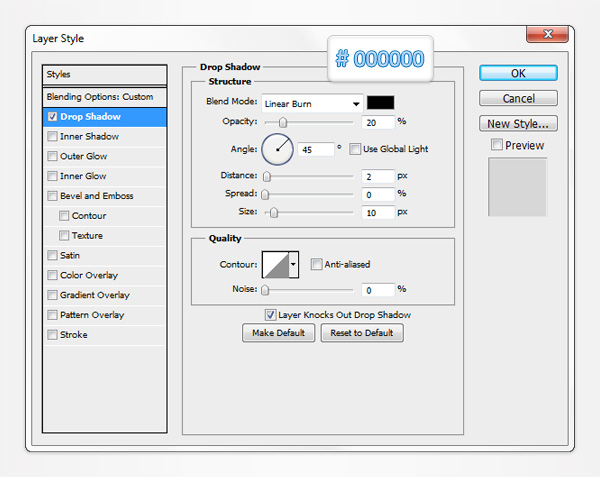This screenshot has width=600, height=477.
Task: Click the Opacity slider handle
Action: [283, 122]
